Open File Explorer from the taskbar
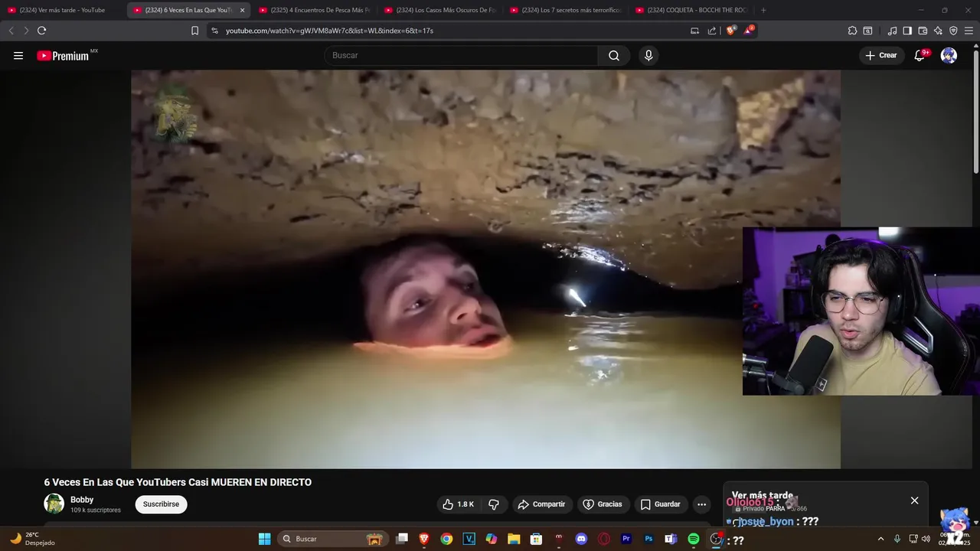Screen dimensions: 980x551 (x=514, y=539)
